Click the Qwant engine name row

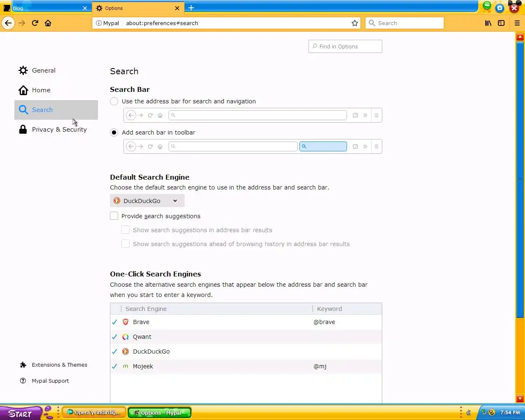pyautogui.click(x=246, y=337)
